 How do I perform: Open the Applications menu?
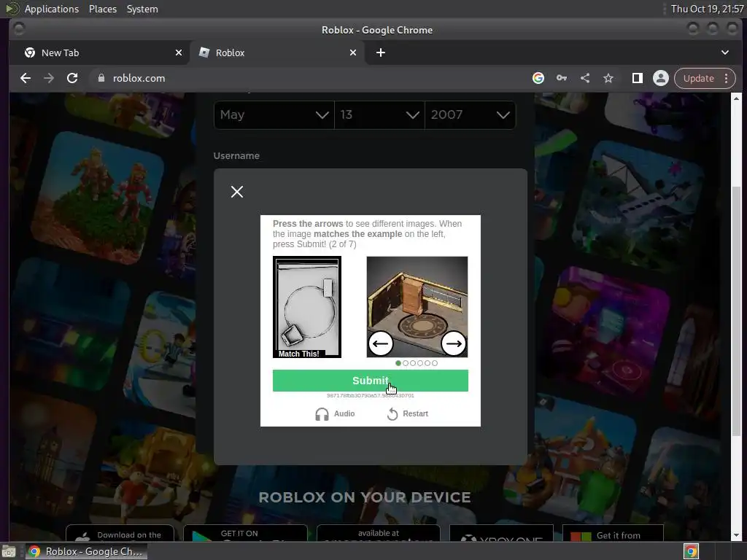52,9
